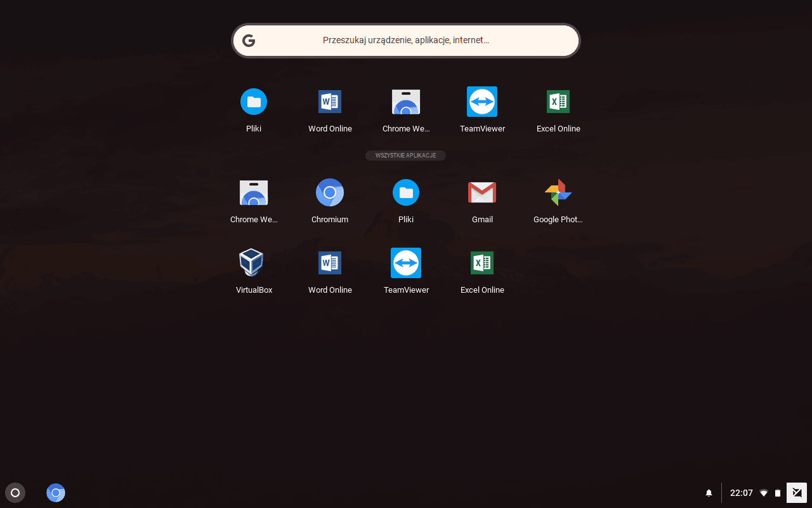Launch Excel Online under all applications
This screenshot has height=508, width=812.
(482, 263)
